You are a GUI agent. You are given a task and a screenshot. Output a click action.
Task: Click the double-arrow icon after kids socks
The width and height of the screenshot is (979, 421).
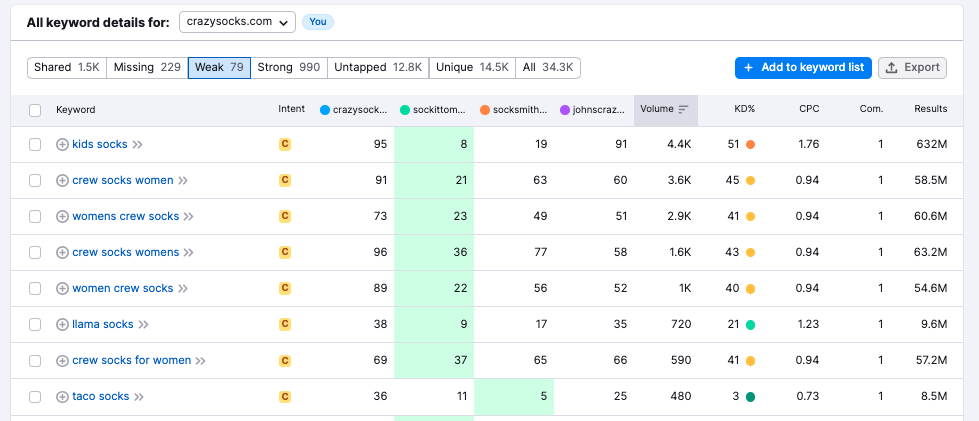point(137,144)
